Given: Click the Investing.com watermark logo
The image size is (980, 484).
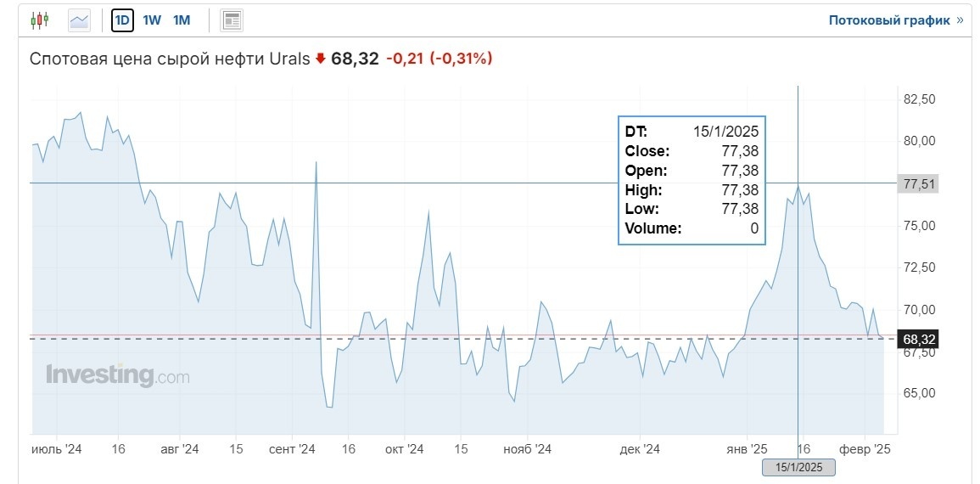Looking at the screenshot, I should tap(117, 375).
